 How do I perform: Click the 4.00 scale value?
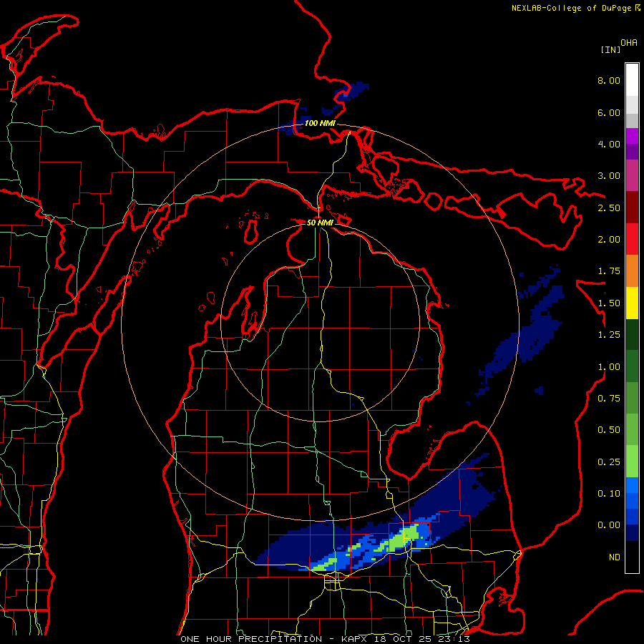point(609,144)
